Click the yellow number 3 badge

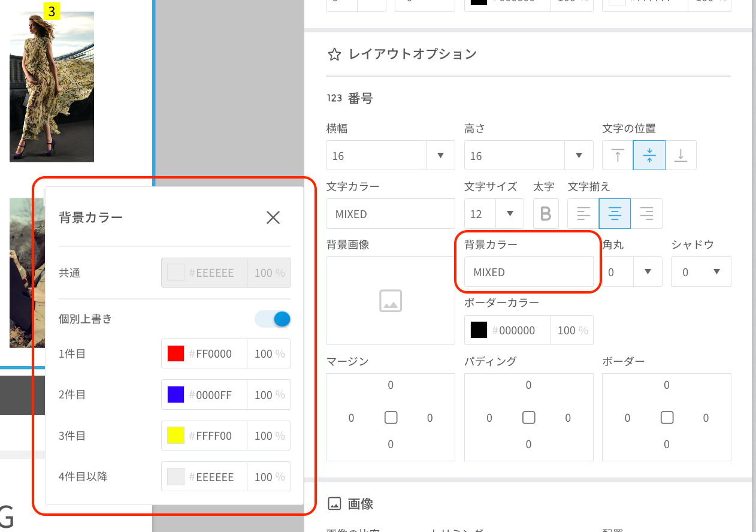(52, 10)
